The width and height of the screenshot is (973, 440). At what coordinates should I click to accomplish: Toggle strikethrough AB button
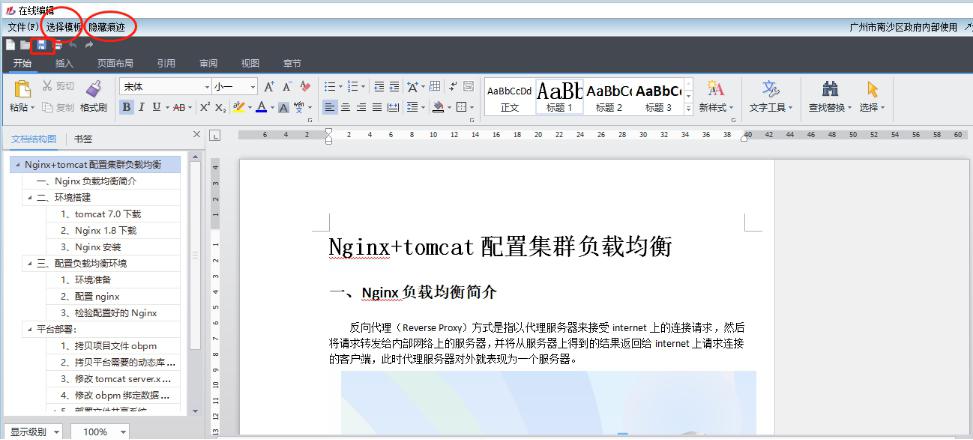(179, 107)
